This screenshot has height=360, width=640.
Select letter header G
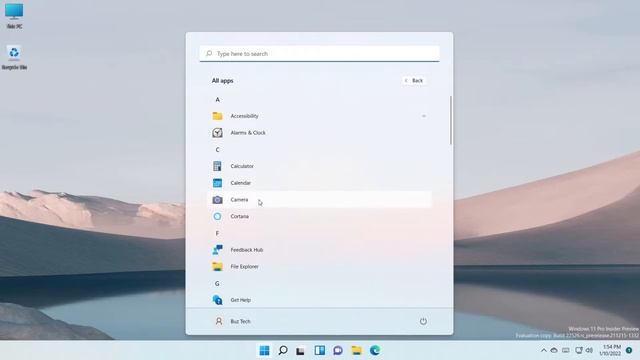pos(217,283)
